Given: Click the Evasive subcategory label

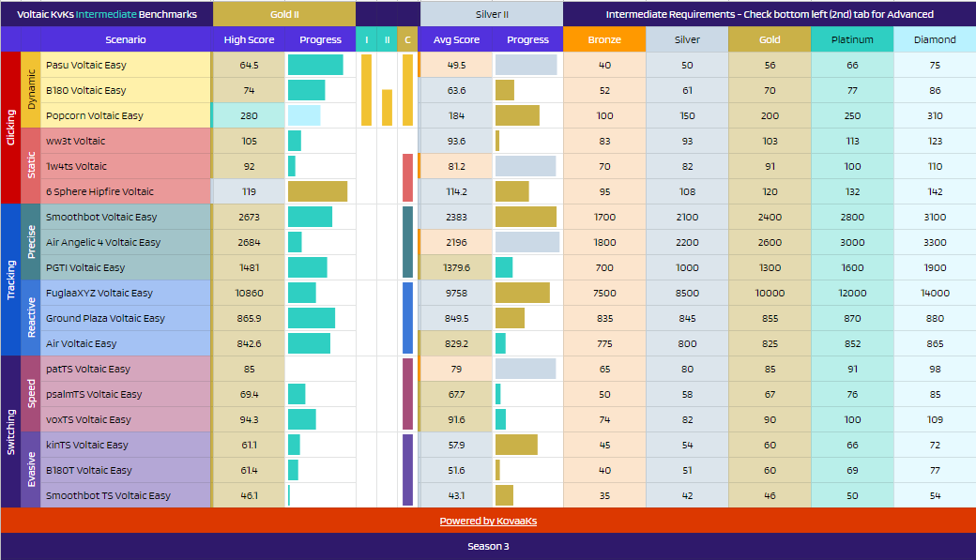Looking at the screenshot, I should [31, 470].
